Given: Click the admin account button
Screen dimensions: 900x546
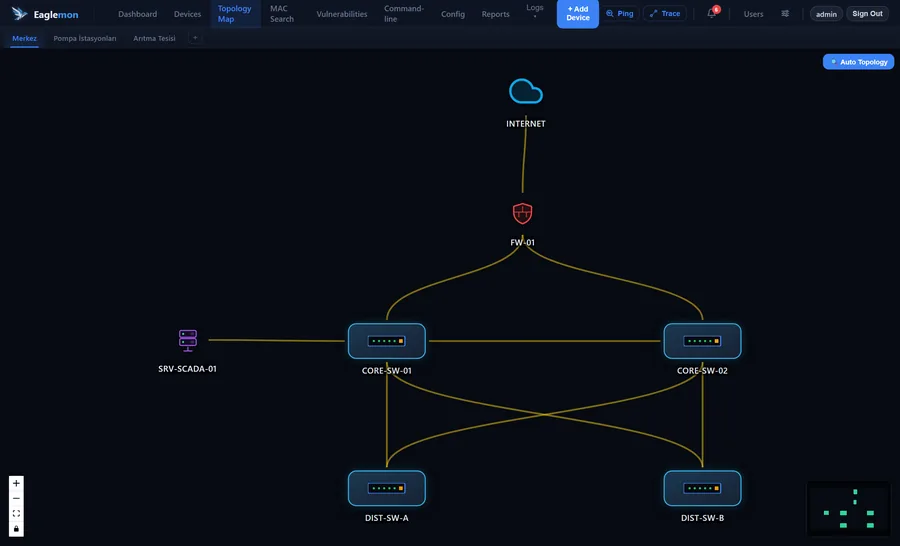Looking at the screenshot, I should pos(826,14).
